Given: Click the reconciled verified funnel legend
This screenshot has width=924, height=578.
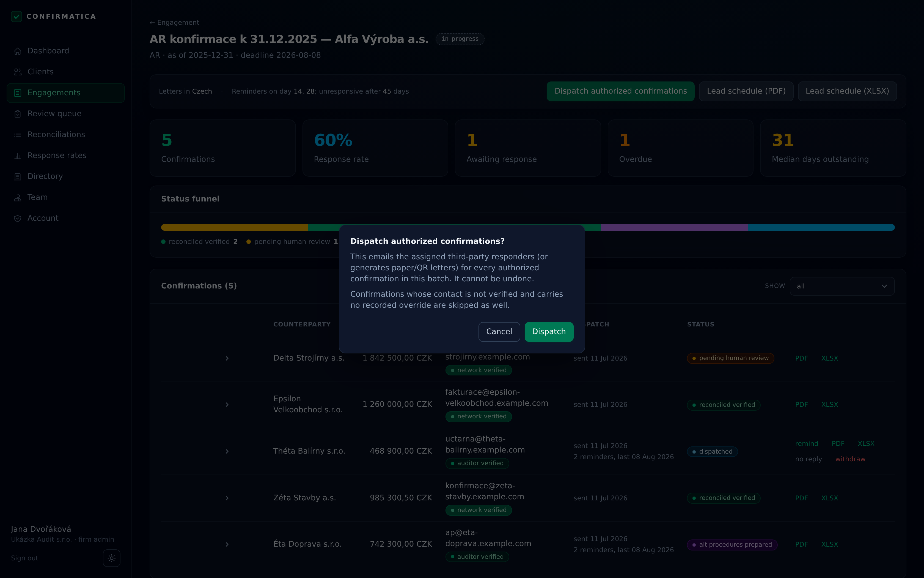Looking at the screenshot, I should [x=199, y=242].
